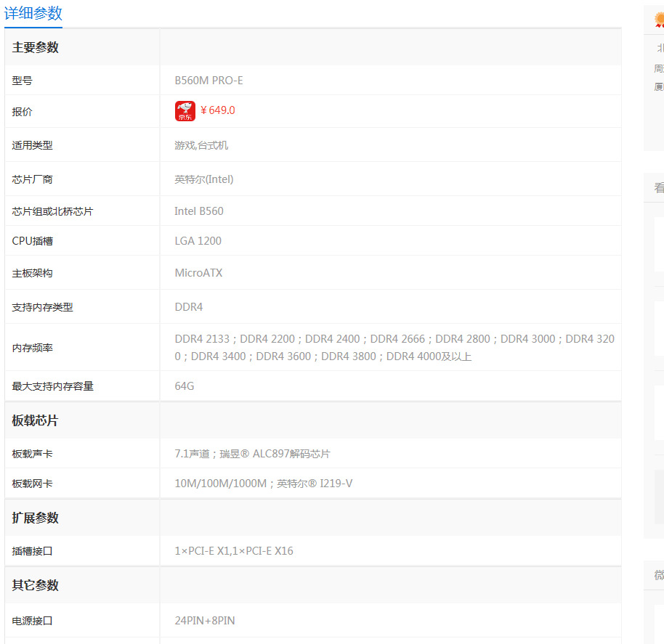Screen dimensions: 664x644
Task: Select the 英特尔(Intel) chip manufacturer value
Action: [x=204, y=179]
